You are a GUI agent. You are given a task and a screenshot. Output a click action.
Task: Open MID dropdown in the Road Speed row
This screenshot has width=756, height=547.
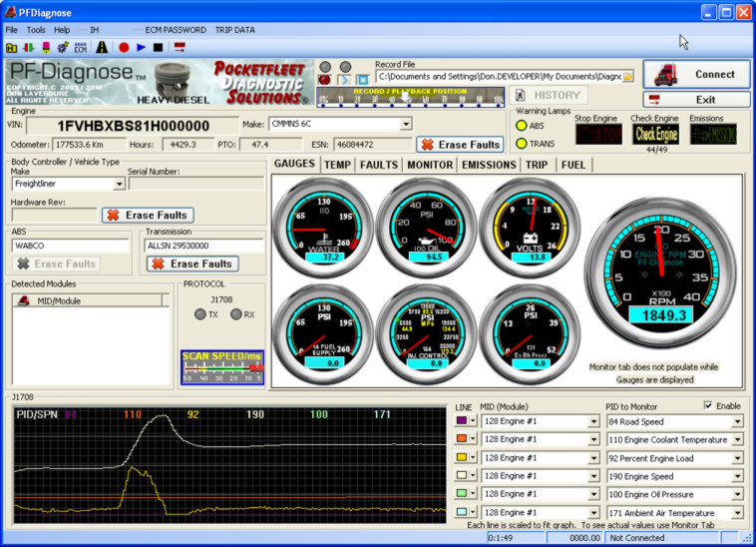click(593, 422)
